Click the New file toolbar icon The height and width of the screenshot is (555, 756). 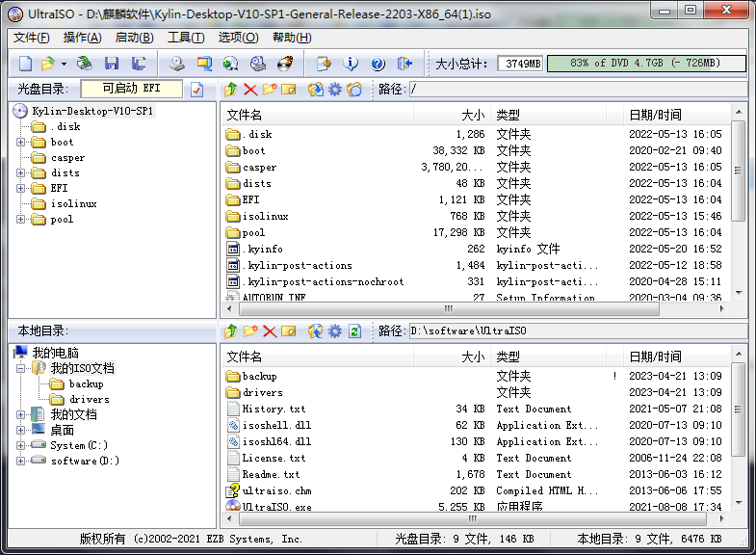coord(25,64)
